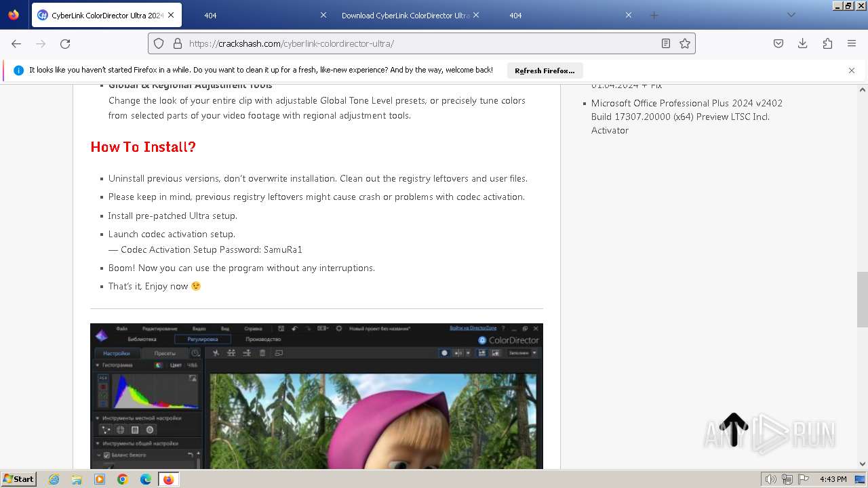
Task: Open the tracking protection shield panel
Action: (159, 43)
